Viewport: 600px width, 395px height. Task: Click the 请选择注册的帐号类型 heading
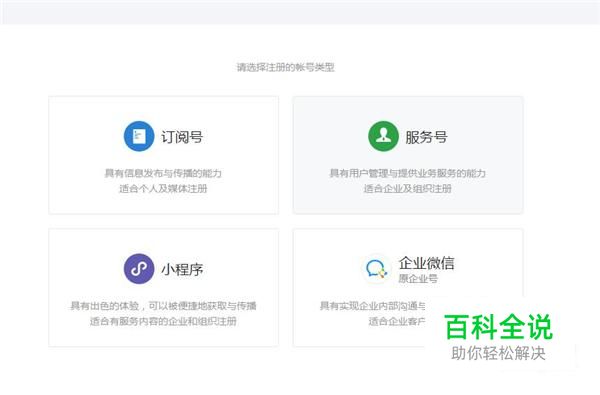tap(286, 67)
